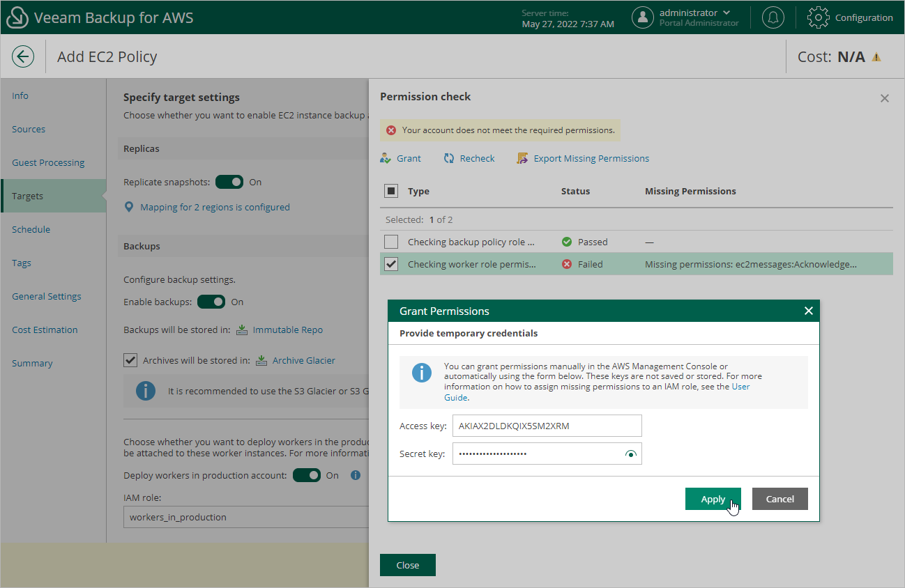905x588 pixels.
Task: Open the Archive Glacier link
Action: pos(304,360)
